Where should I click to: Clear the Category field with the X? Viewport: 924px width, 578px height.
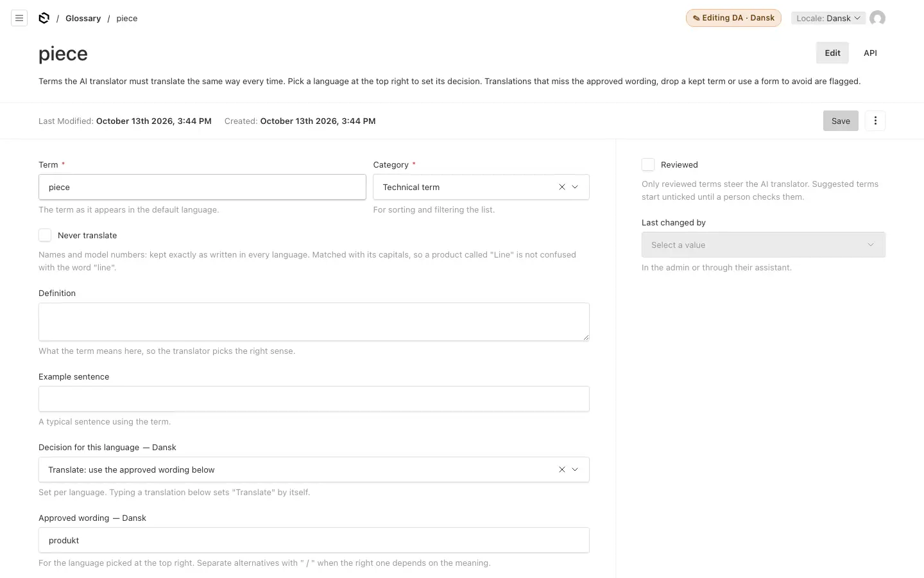pos(562,187)
